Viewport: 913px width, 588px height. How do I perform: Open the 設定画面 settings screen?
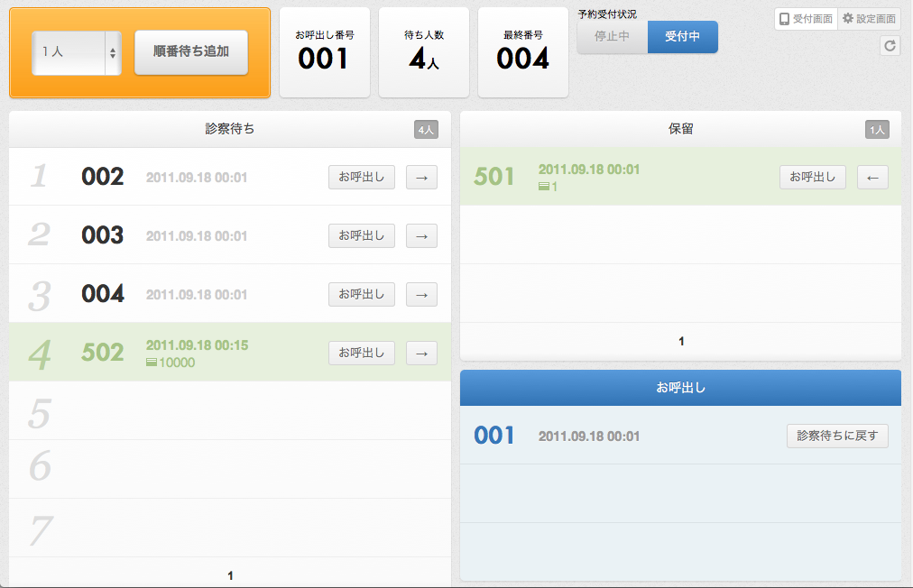point(869,19)
